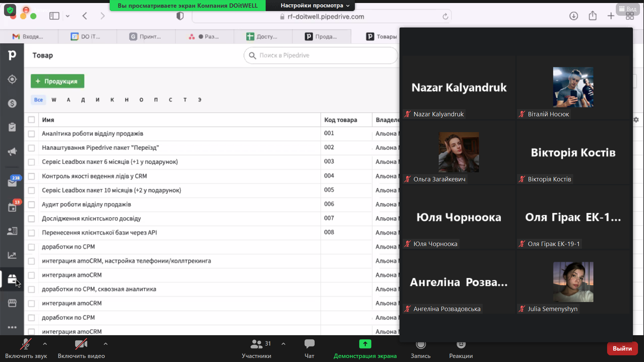Click the green Продукция add button
Viewport: 644px width, 362px height.
click(57, 81)
